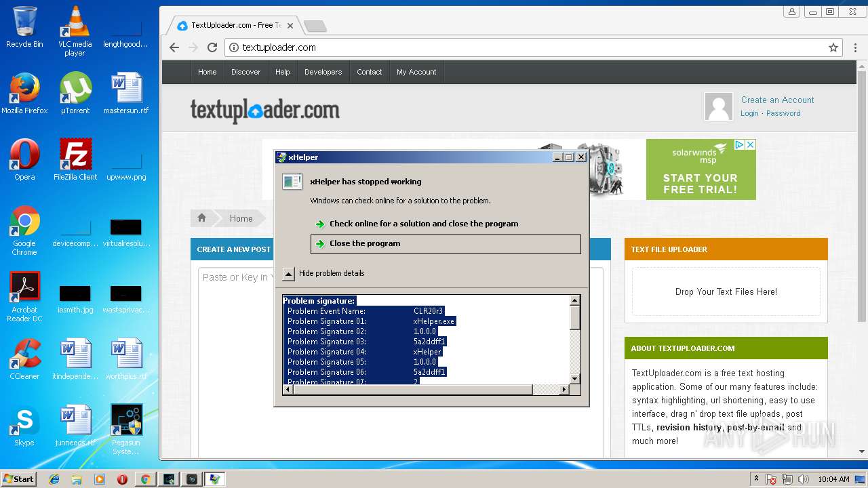Click the breadcrumb home icon
Viewport: 868px width, 488px height.
[x=201, y=218]
